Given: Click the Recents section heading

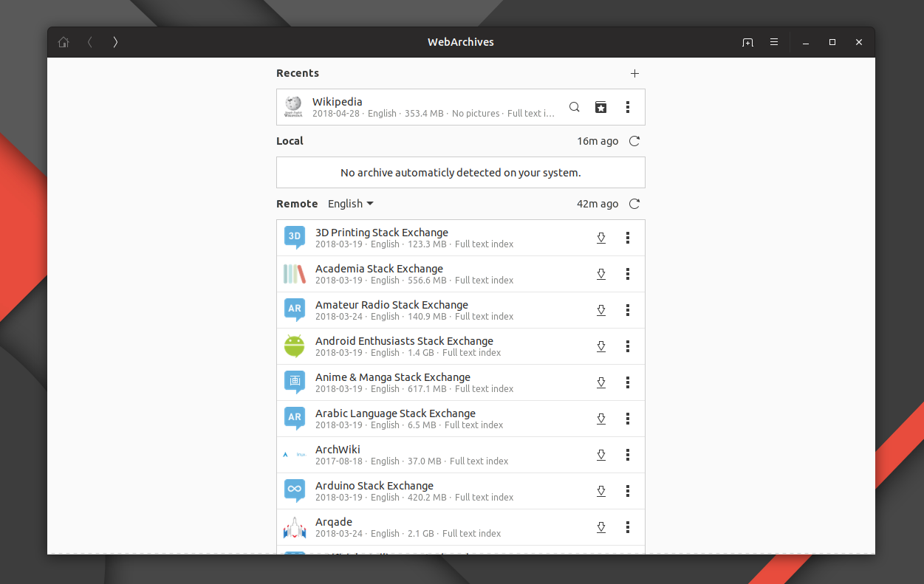Looking at the screenshot, I should coord(298,73).
